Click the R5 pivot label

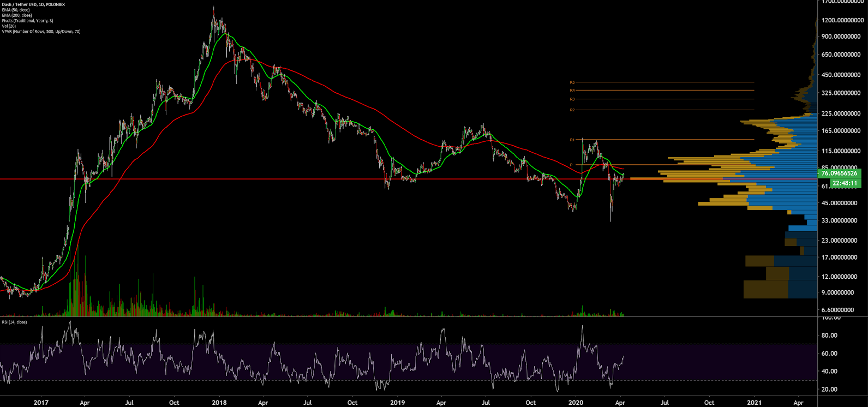(x=572, y=82)
